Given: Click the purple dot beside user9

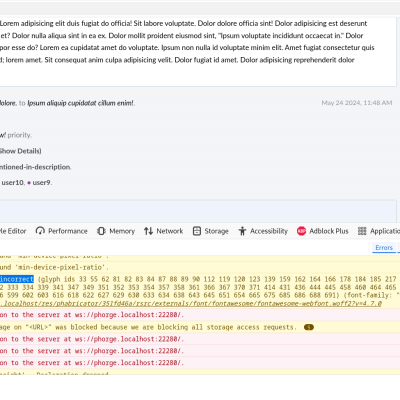Looking at the screenshot, I should click(x=29, y=183).
